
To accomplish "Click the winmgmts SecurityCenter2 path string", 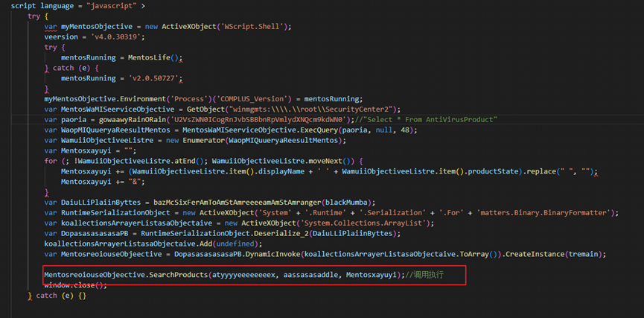I will [x=309, y=109].
